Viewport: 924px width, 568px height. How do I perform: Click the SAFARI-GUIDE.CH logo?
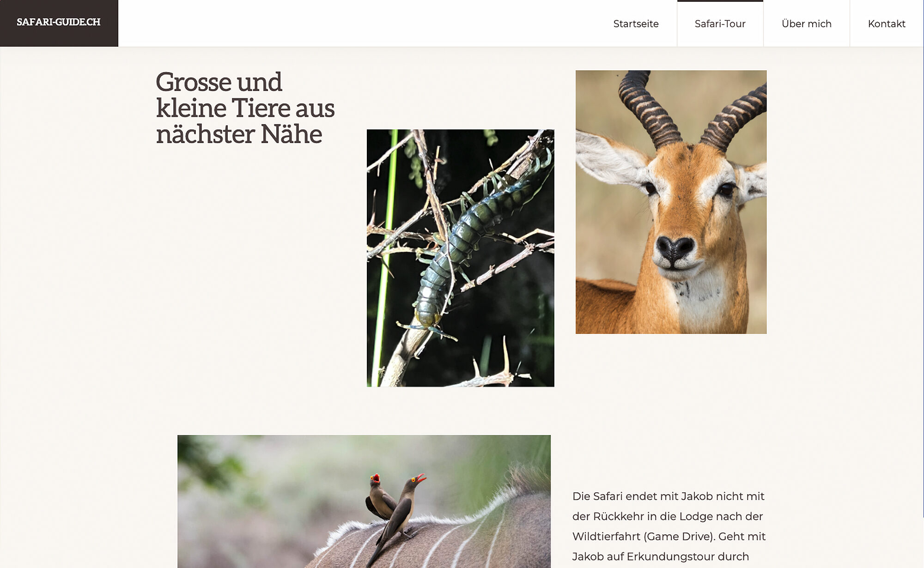tap(59, 23)
